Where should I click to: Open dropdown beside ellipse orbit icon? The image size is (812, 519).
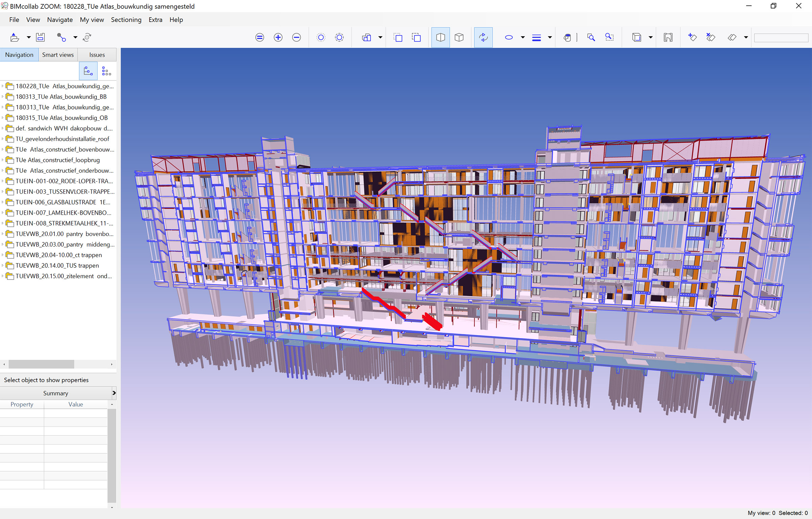tap(523, 38)
